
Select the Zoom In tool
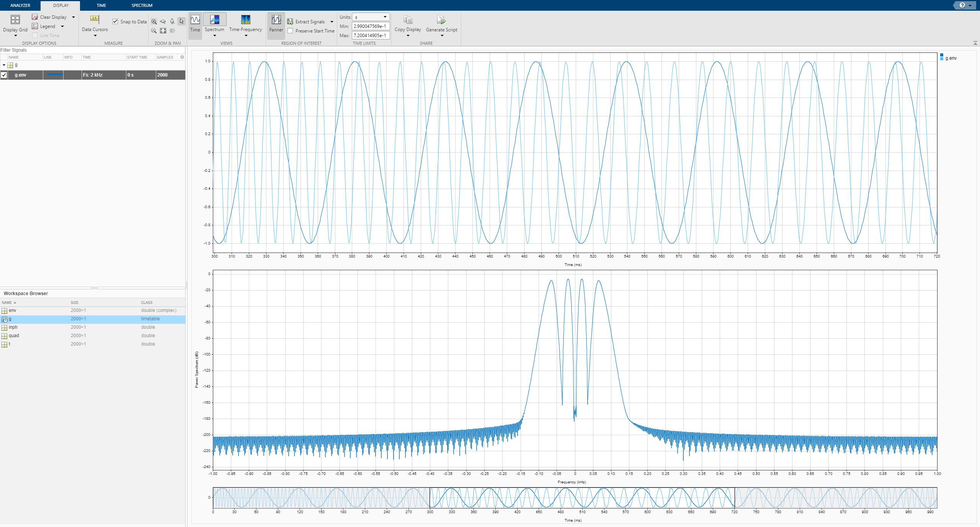coord(154,22)
